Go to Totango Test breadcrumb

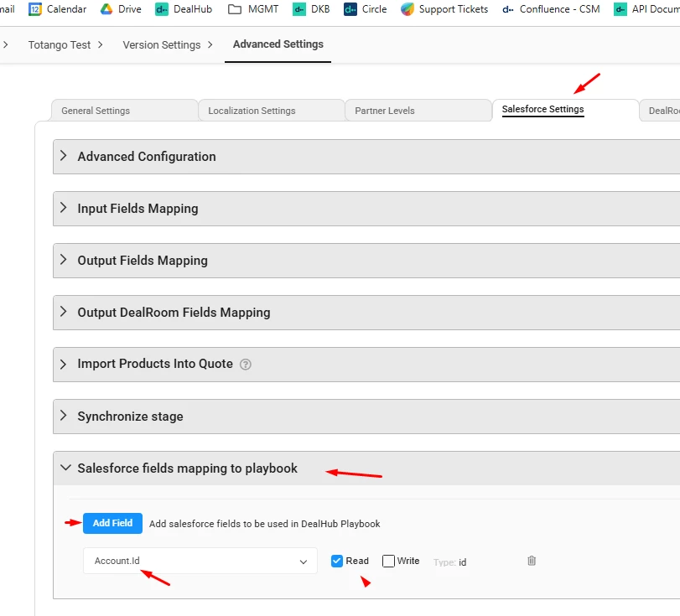pos(60,45)
